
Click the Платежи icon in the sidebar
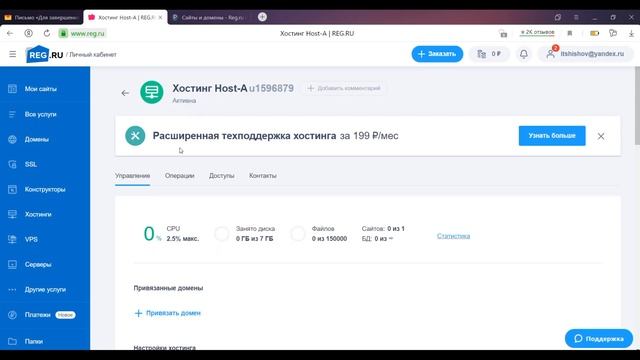click(12, 315)
